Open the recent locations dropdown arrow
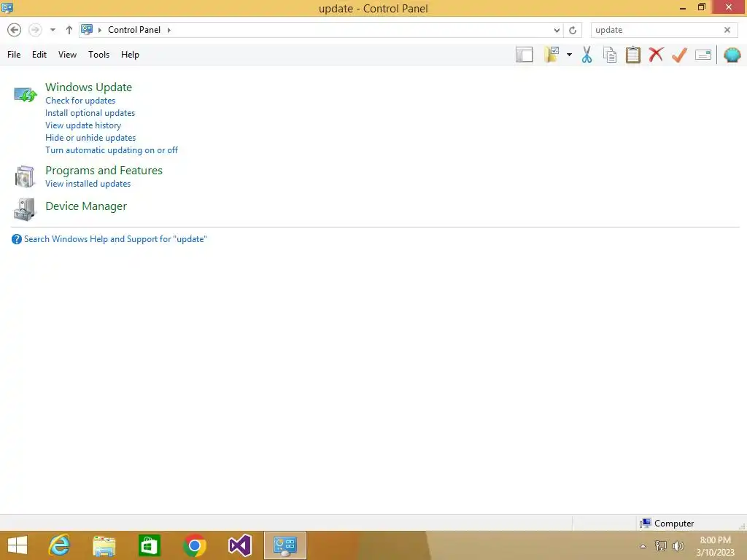Image resolution: width=747 pixels, height=560 pixels. [53, 30]
